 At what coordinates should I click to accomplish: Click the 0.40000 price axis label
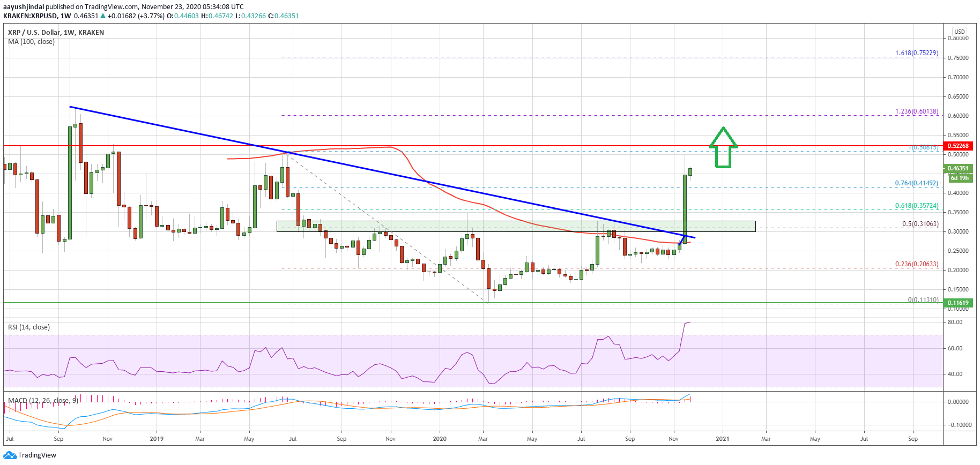click(958, 193)
